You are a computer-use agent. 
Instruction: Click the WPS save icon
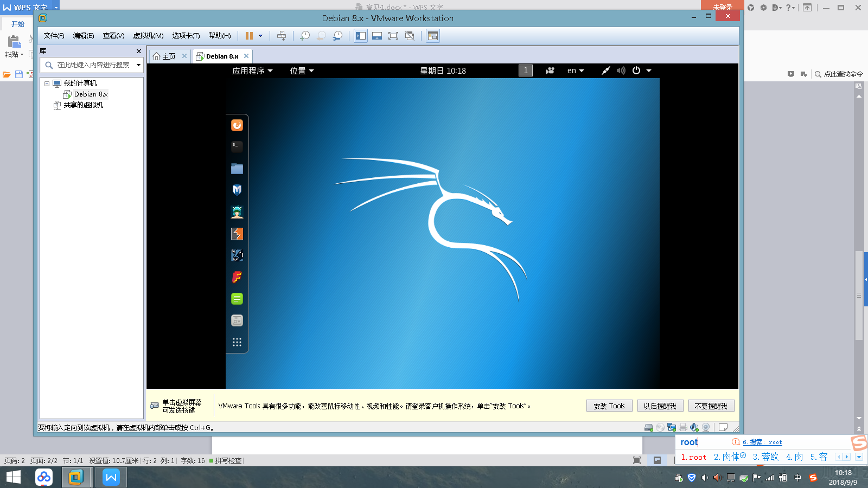tap(19, 74)
